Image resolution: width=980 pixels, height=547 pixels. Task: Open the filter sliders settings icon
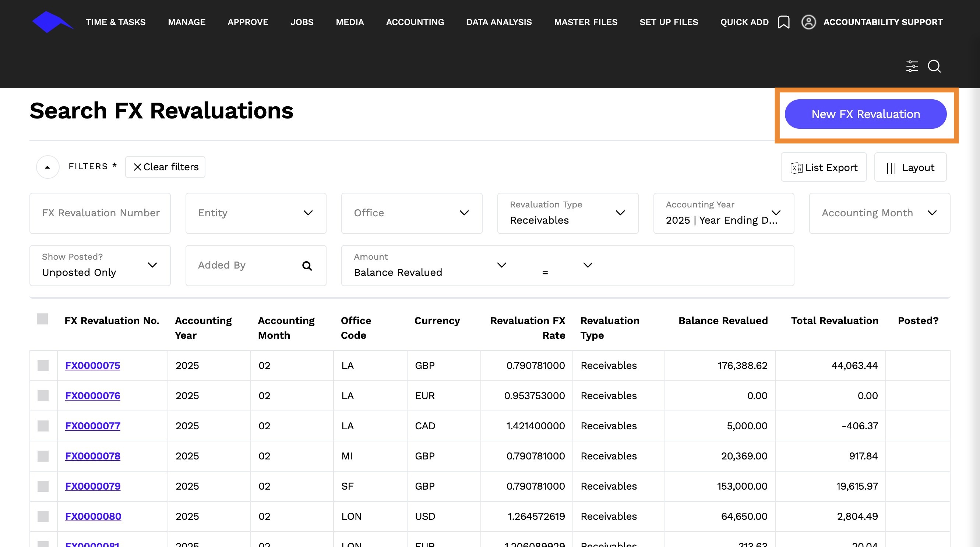[x=912, y=66]
